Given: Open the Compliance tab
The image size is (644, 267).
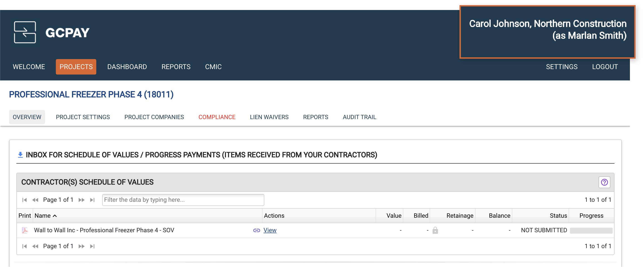Looking at the screenshot, I should (217, 117).
